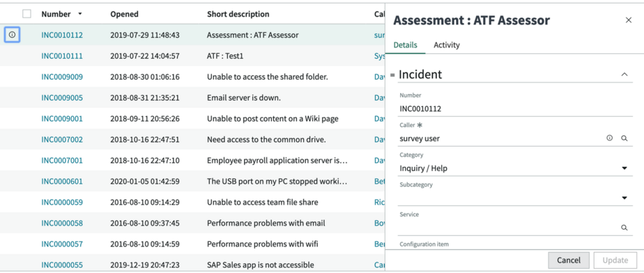Collapse the Incident section chevron
This screenshot has width=644, height=273.
coord(624,75)
